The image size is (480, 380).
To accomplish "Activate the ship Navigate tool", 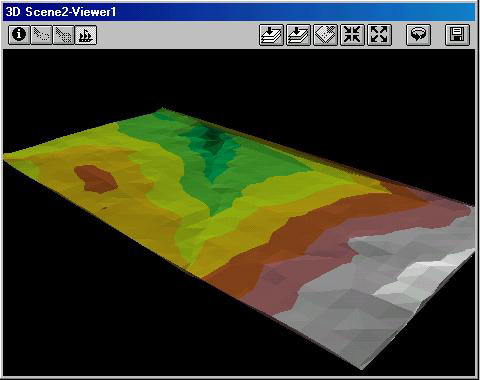I will point(86,35).
